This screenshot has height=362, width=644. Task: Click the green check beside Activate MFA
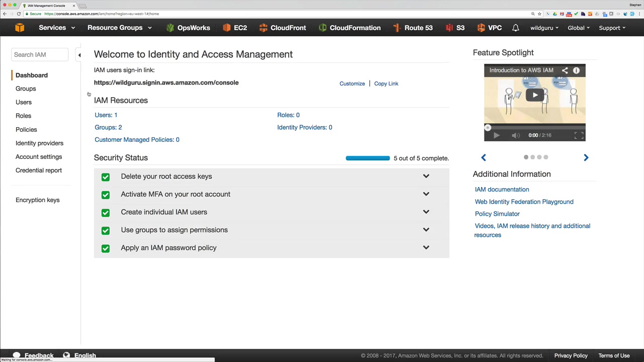click(x=105, y=195)
